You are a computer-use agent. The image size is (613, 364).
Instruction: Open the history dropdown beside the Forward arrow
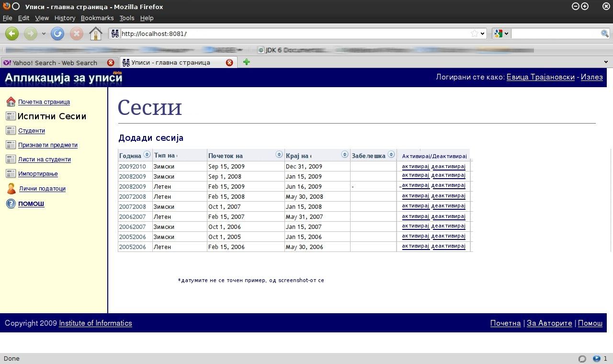point(44,34)
